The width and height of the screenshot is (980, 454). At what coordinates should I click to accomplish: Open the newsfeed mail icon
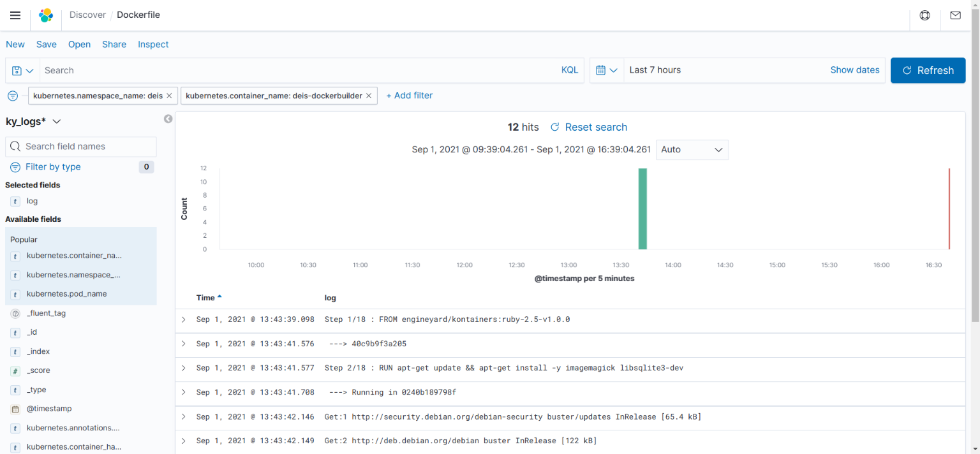(955, 15)
